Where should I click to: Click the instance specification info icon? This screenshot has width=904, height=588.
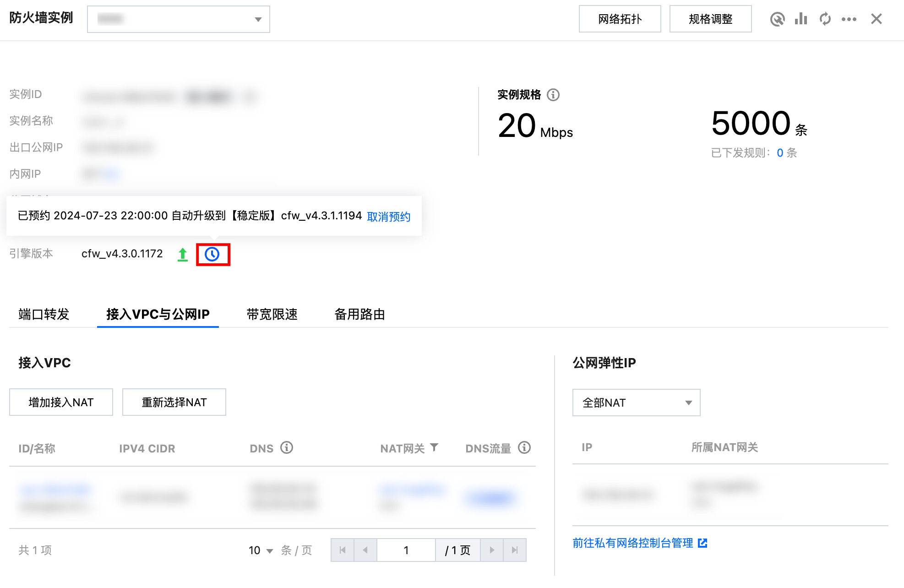[x=553, y=95]
